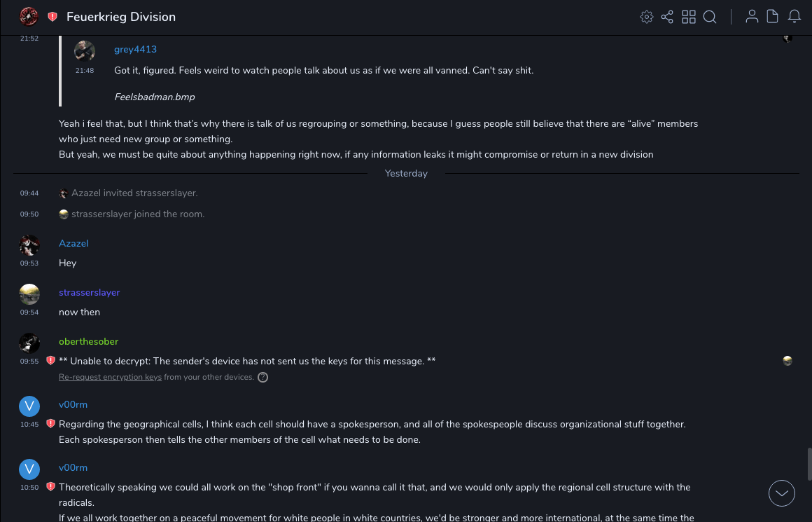Open the integrations grid icon
The height and width of the screenshot is (522, 812).
pos(689,17)
